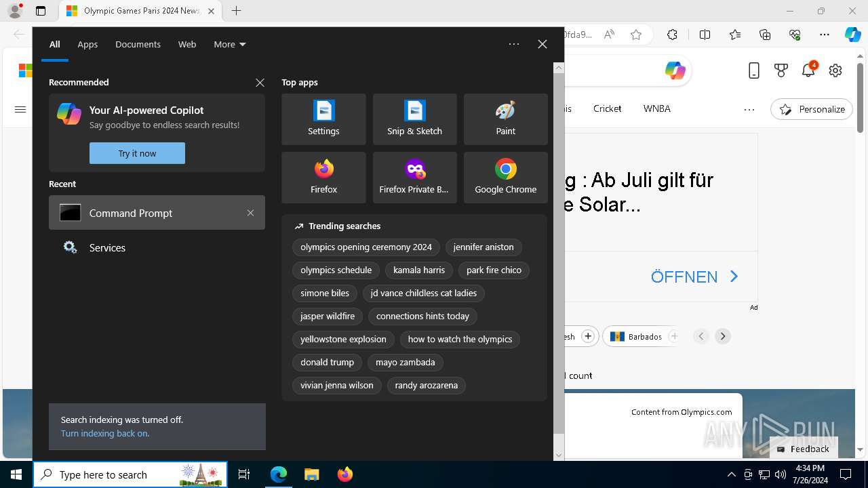
Task: Launch Firefox from top apps
Action: tap(323, 178)
